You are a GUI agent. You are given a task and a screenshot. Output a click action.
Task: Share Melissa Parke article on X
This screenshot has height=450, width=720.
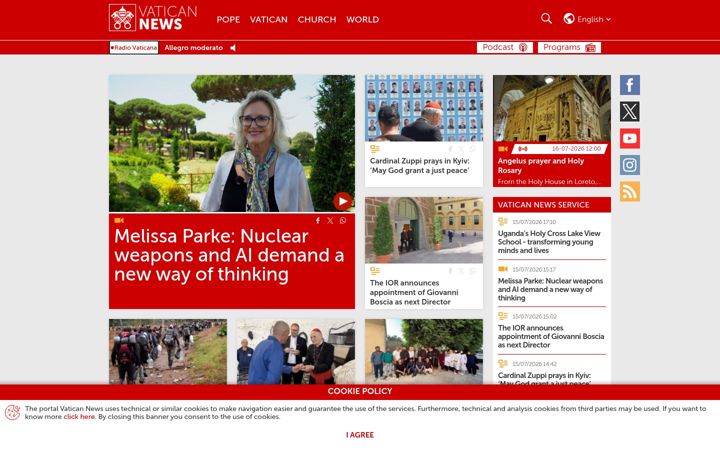tap(330, 220)
